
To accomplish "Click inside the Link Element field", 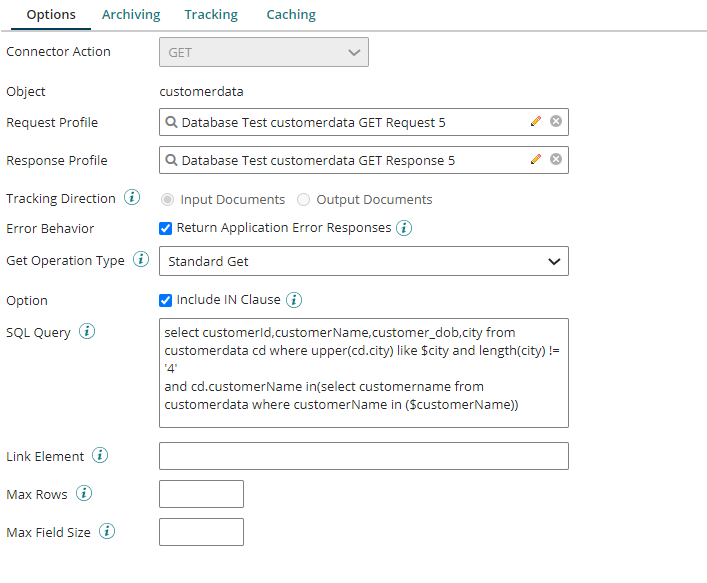I will tap(363, 456).
